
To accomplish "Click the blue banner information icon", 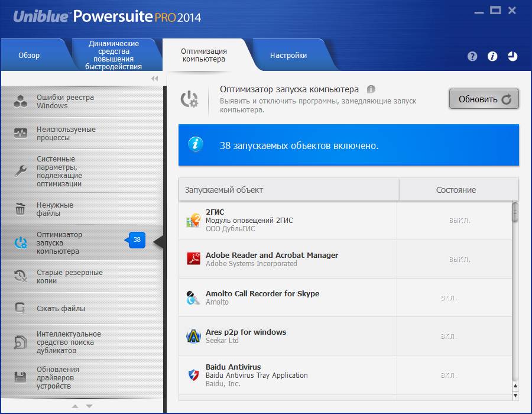I will click(x=196, y=144).
